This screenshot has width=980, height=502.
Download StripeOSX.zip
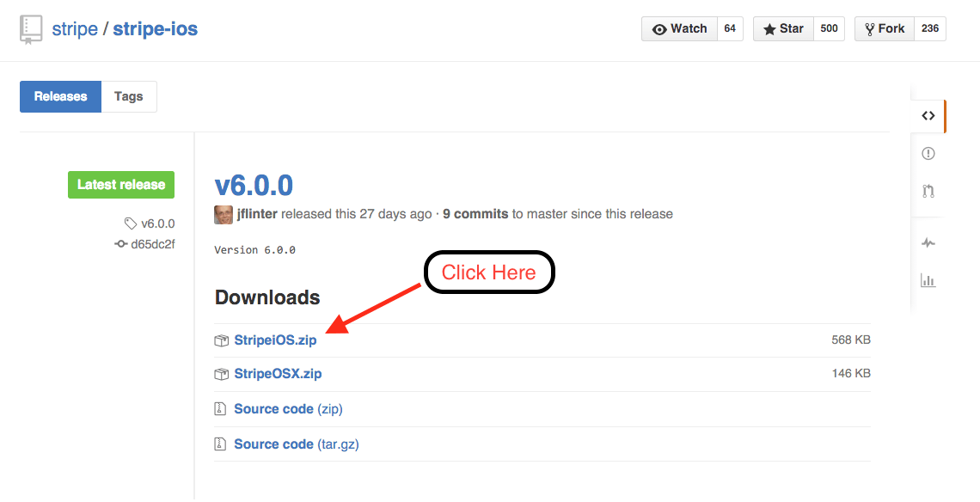(279, 374)
